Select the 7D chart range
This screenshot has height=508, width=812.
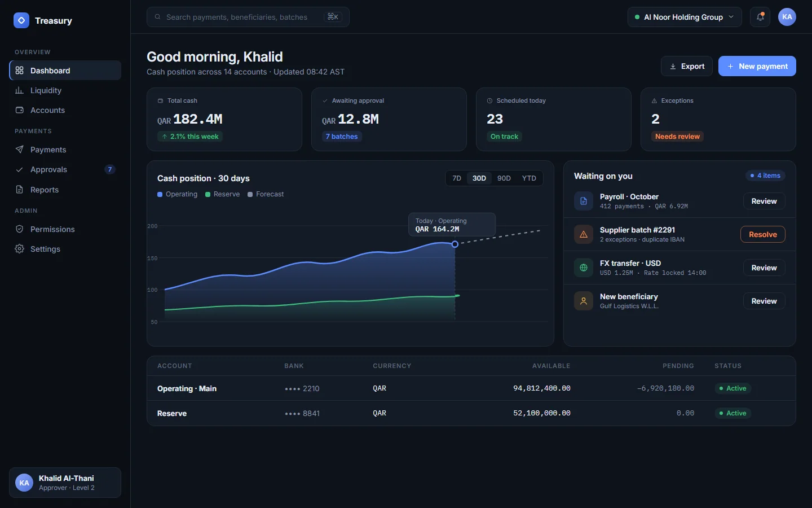(x=457, y=178)
